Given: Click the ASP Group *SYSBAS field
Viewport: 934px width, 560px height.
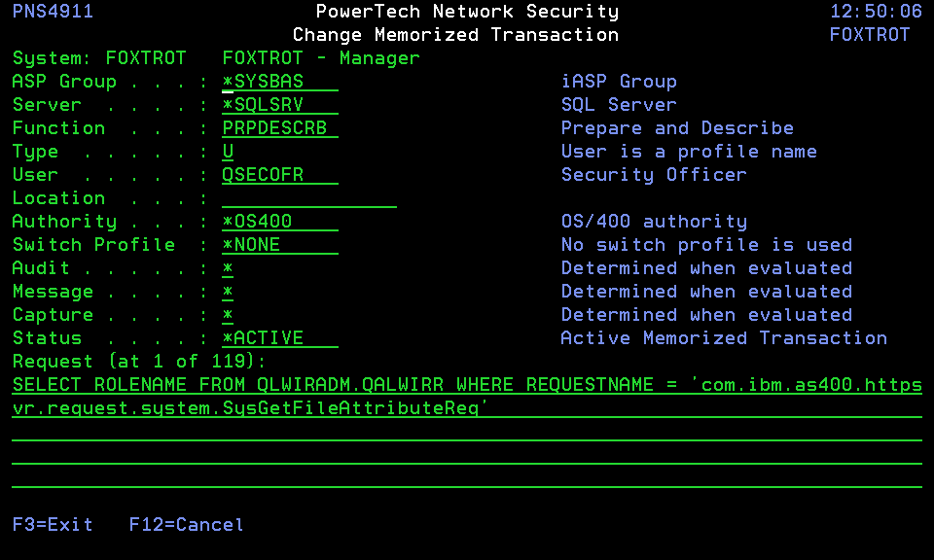Looking at the screenshot, I should [279, 82].
